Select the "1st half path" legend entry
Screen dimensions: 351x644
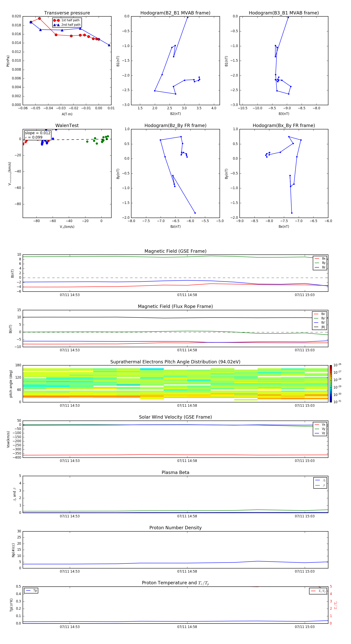coord(66,20)
